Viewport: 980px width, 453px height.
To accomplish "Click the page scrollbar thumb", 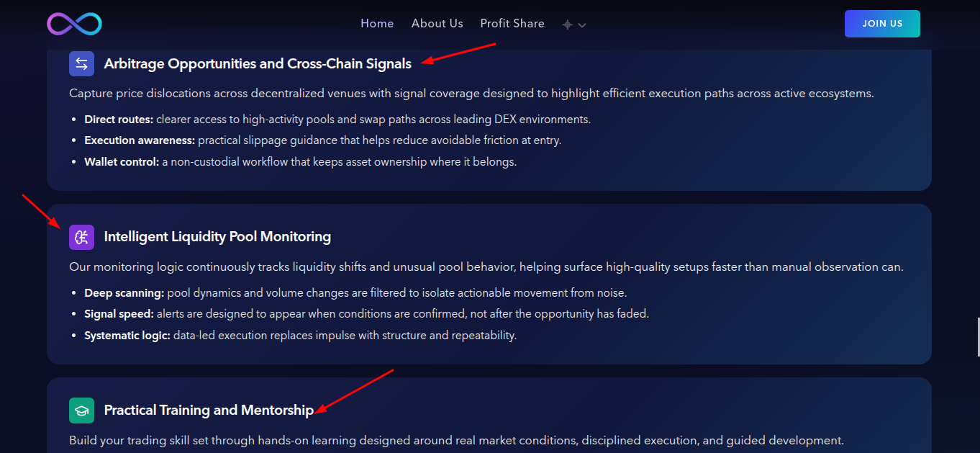I will pos(977,337).
